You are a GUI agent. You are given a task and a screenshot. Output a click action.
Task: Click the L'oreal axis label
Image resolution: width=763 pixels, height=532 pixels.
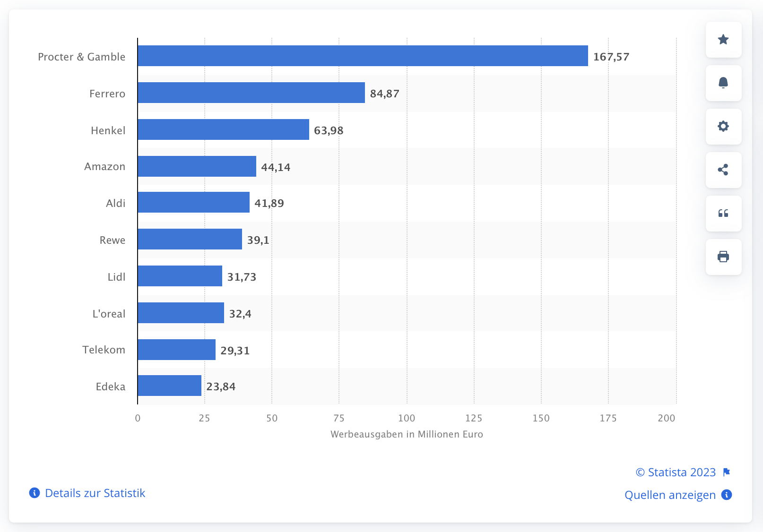tap(109, 314)
